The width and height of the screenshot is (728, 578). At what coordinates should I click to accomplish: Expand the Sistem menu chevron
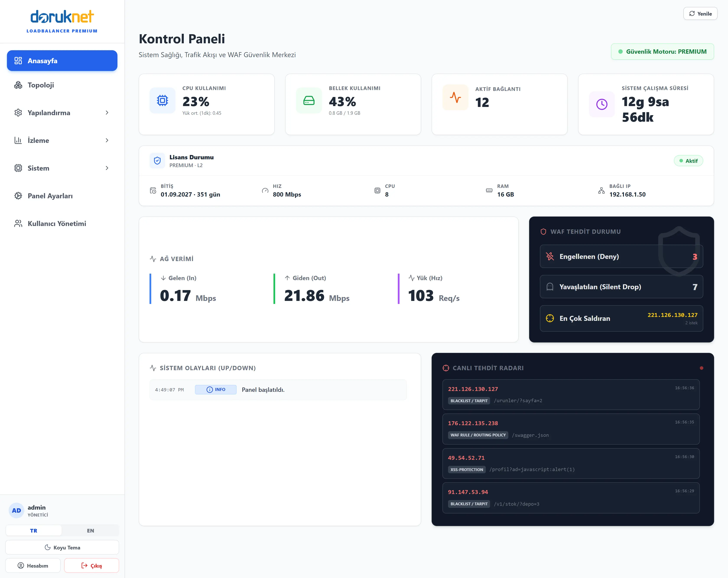(107, 168)
